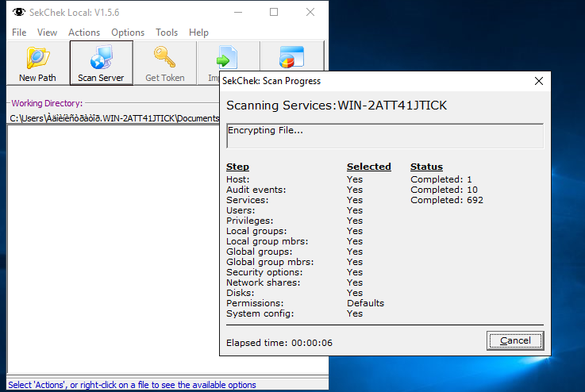Click the New Path folder icon
The height and width of the screenshot is (392, 585).
(37, 58)
